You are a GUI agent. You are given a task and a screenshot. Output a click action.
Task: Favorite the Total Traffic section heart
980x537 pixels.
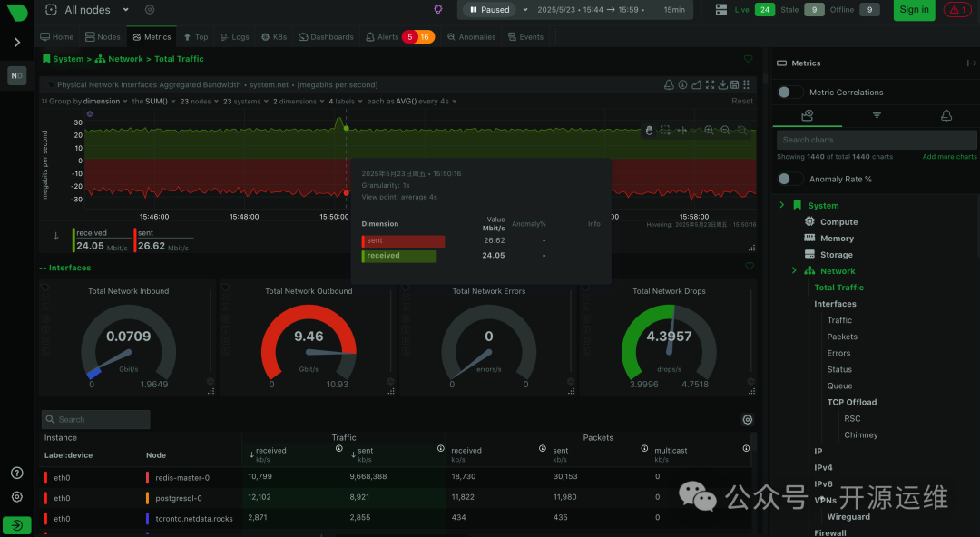(748, 59)
